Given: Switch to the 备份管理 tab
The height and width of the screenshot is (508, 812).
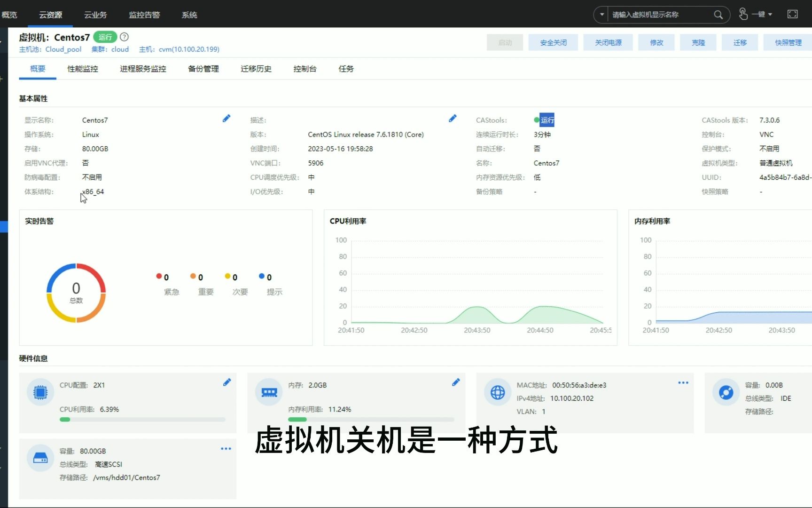Looking at the screenshot, I should (x=203, y=69).
